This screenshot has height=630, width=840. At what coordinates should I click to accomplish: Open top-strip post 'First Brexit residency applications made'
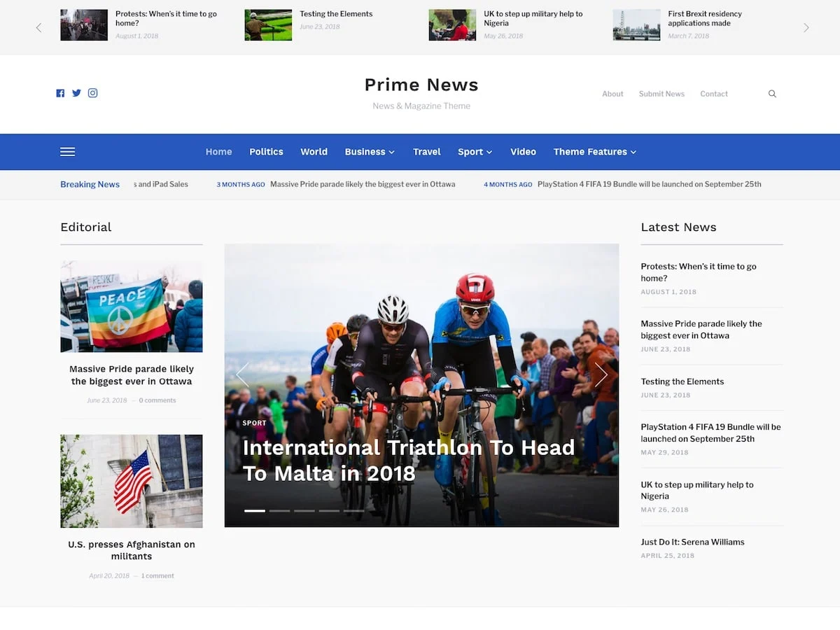click(705, 18)
